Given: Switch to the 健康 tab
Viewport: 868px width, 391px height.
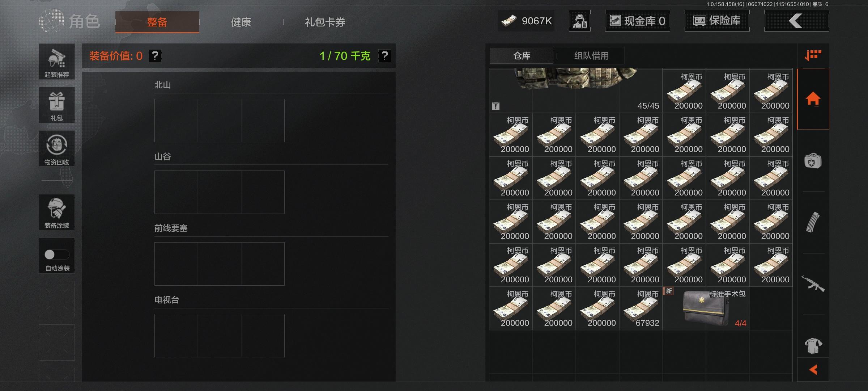Looking at the screenshot, I should point(241,22).
